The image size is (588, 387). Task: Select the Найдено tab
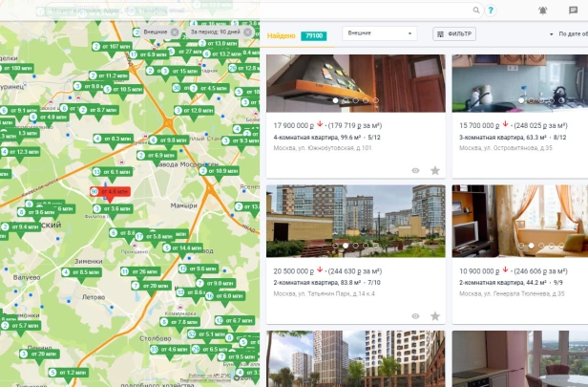(282, 35)
